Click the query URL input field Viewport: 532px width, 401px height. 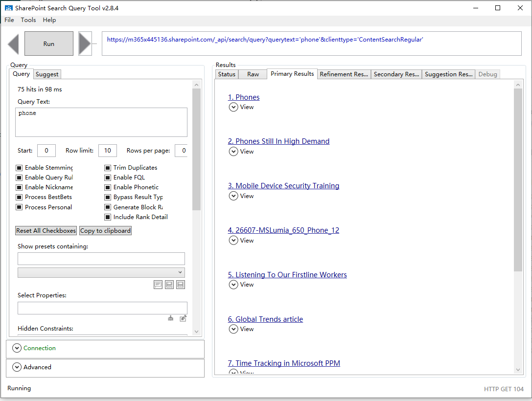tap(312, 43)
